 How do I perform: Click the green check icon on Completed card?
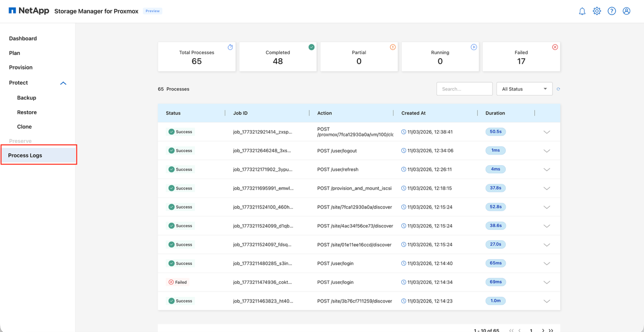coord(311,47)
